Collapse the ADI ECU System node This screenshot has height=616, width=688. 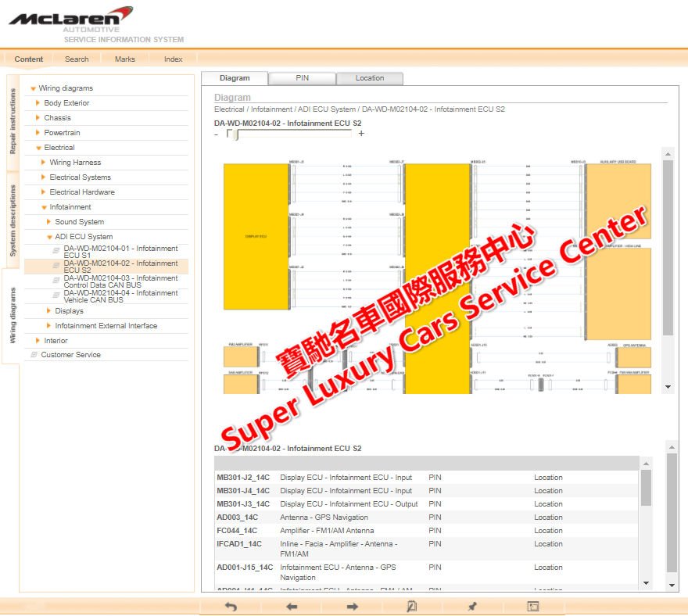(x=49, y=238)
